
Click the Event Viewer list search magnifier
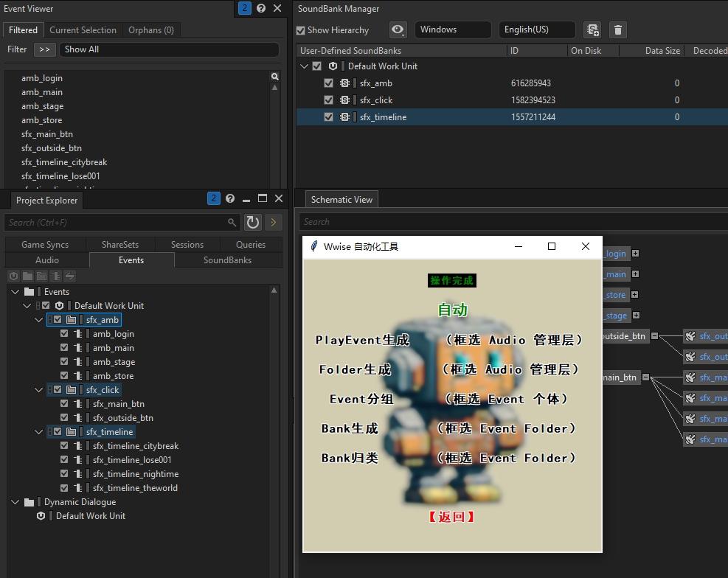275,77
